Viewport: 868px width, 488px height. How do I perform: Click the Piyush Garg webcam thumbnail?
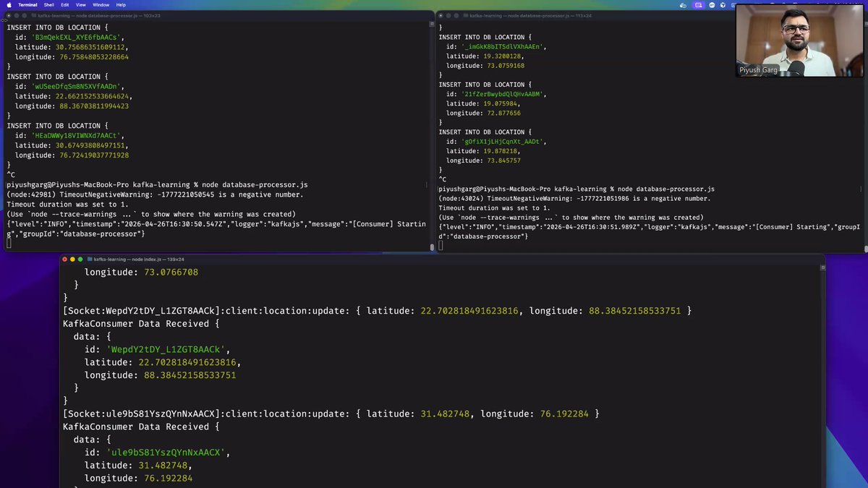(800, 40)
